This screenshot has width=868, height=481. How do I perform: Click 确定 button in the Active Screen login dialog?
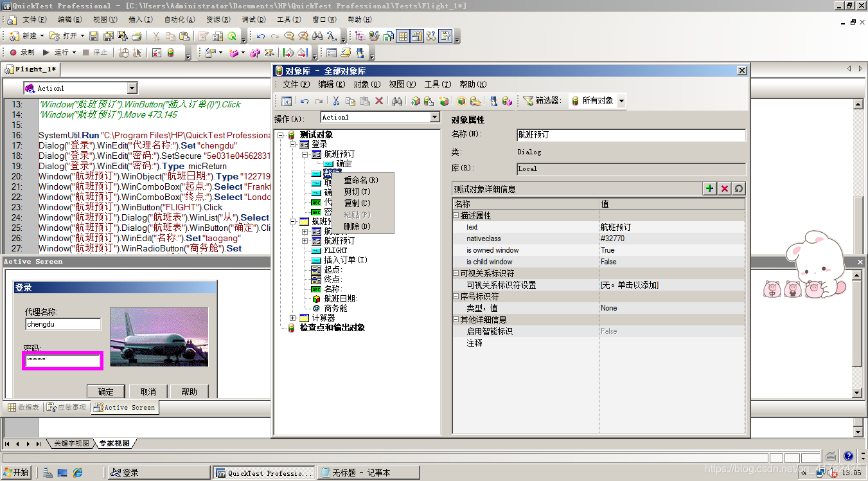[105, 392]
